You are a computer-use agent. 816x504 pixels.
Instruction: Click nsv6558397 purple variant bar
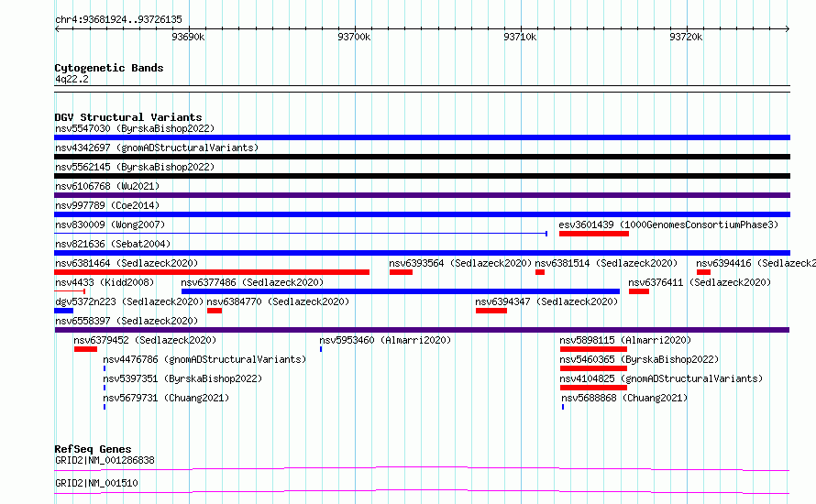point(422,330)
